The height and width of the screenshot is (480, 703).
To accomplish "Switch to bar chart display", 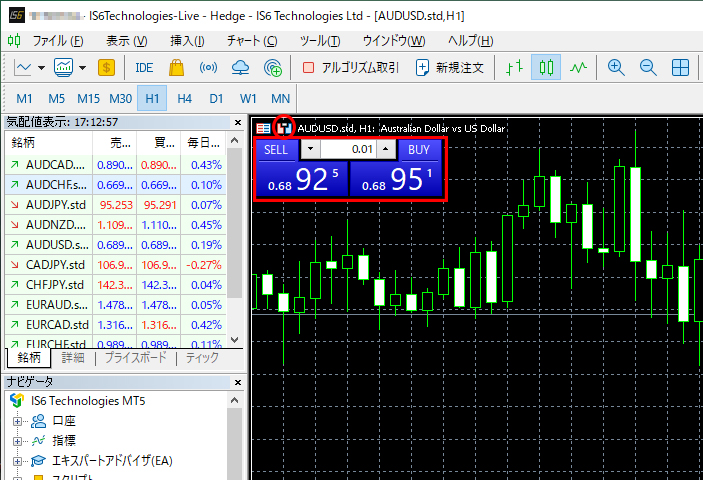I will [x=514, y=68].
